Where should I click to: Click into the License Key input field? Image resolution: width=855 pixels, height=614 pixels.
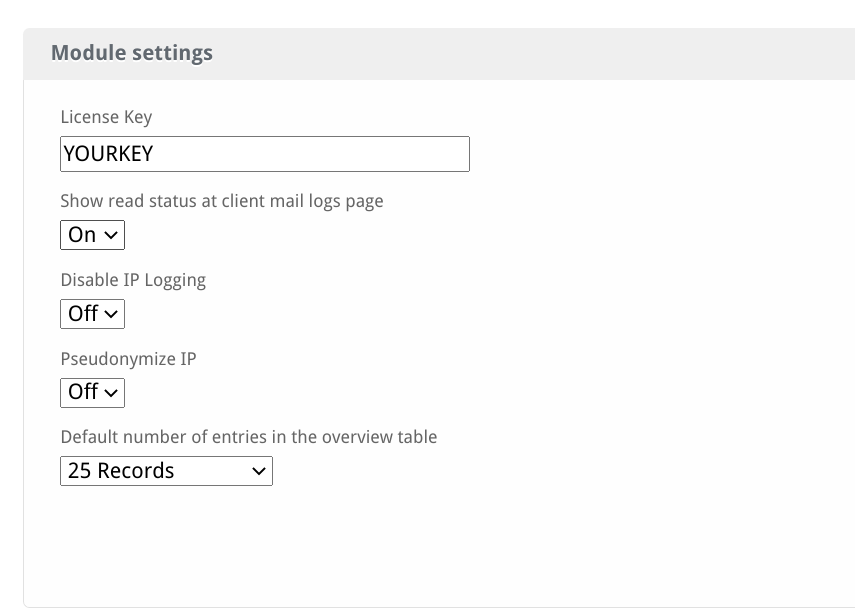[264, 154]
